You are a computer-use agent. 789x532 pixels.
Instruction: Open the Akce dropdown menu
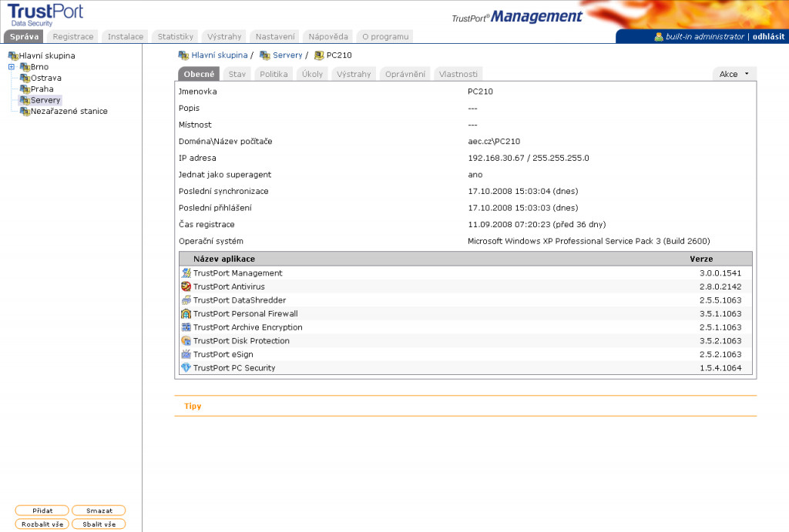734,74
